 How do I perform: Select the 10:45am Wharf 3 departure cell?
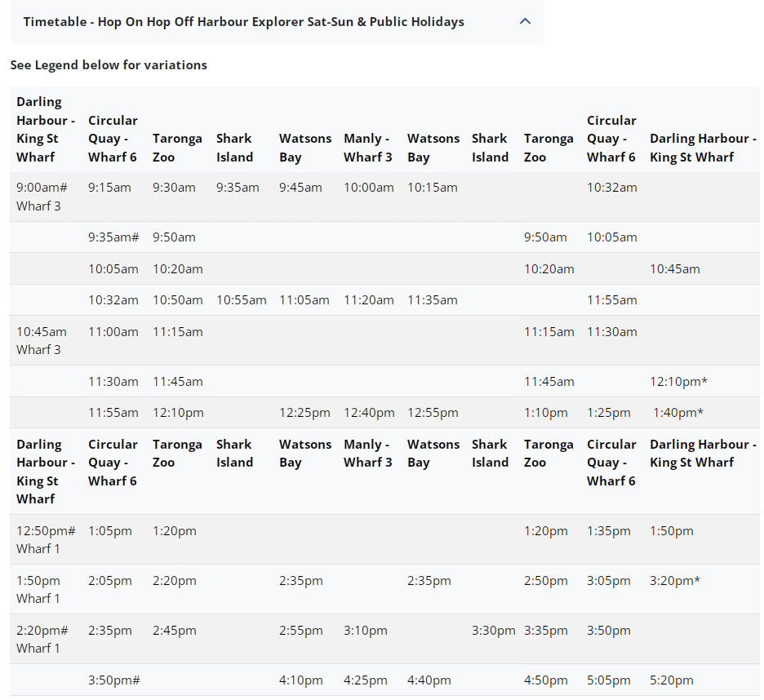tap(42, 340)
